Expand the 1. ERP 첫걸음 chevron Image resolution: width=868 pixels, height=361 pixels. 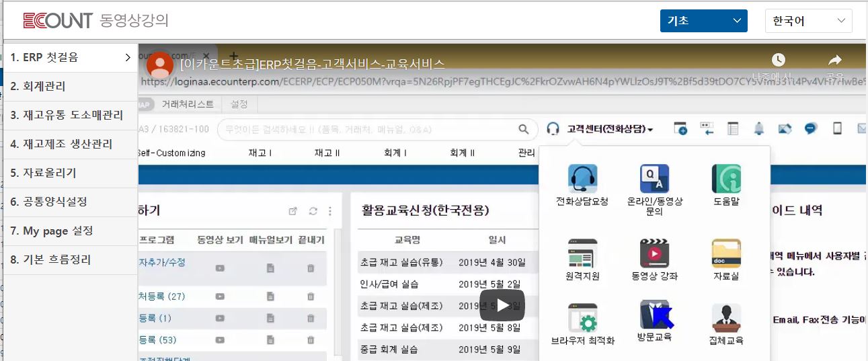(x=128, y=58)
